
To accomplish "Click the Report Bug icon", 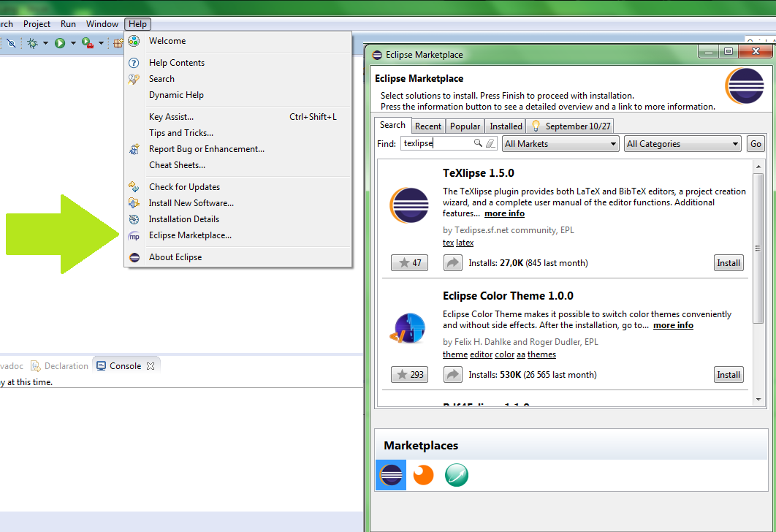I will 134,149.
